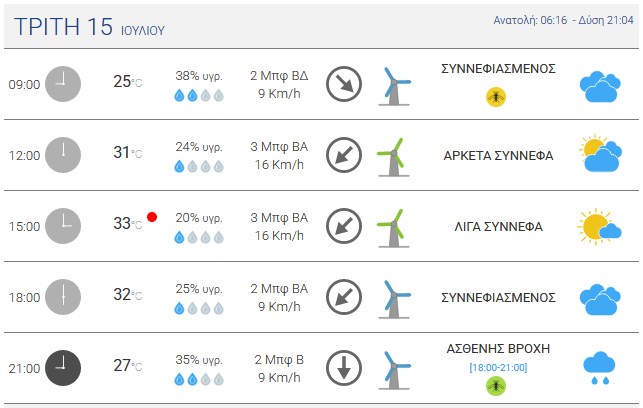Click the 18:00 clock icon
This screenshot has height=408, width=643.
[63, 297]
